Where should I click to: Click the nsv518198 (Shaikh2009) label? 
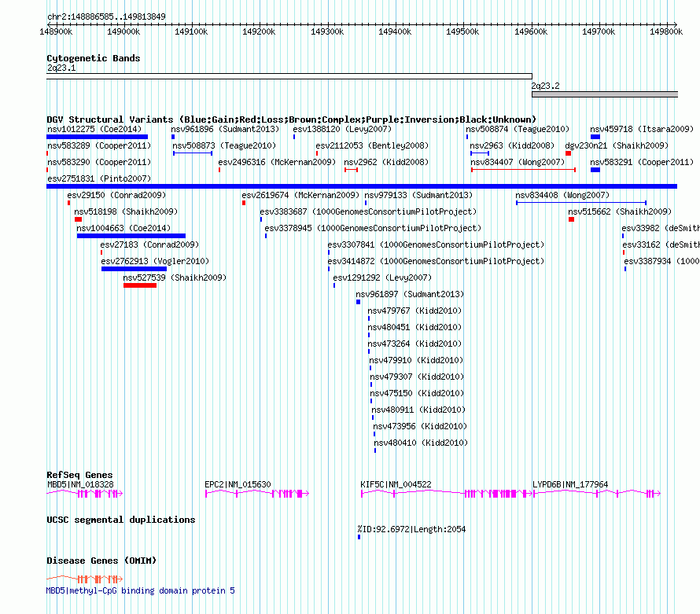[126, 211]
